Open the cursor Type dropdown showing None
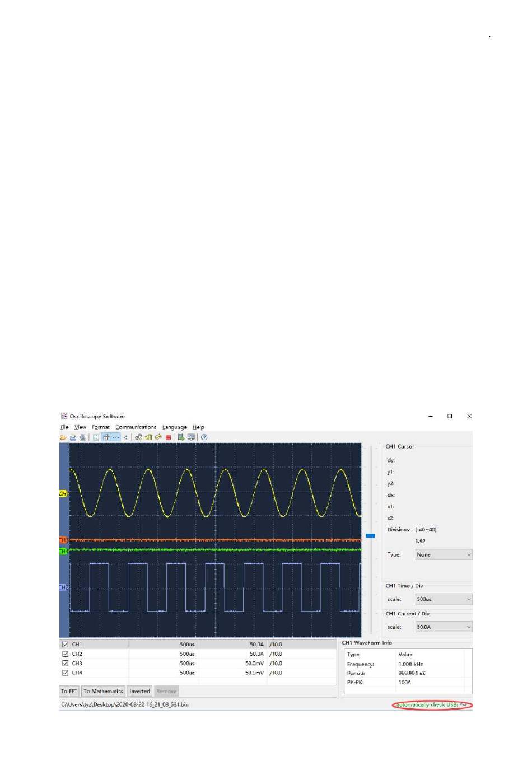 [444, 554]
